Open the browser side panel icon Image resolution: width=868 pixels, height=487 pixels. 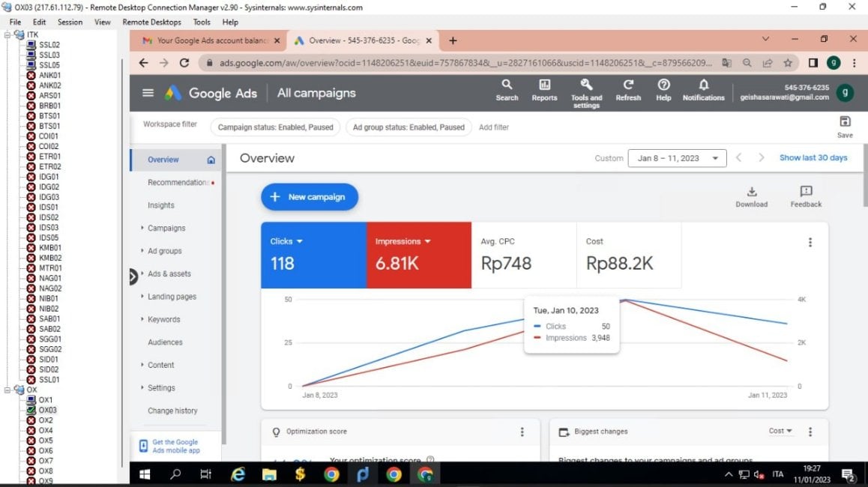tap(813, 63)
